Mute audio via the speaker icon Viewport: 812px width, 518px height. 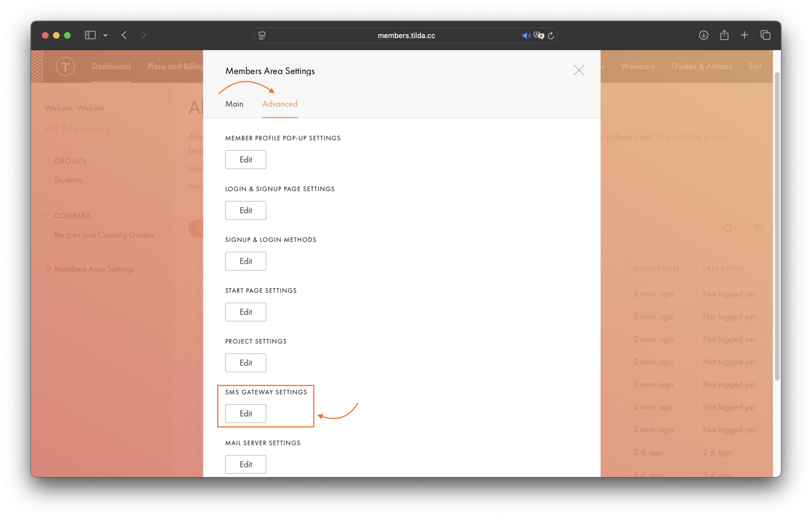(526, 35)
